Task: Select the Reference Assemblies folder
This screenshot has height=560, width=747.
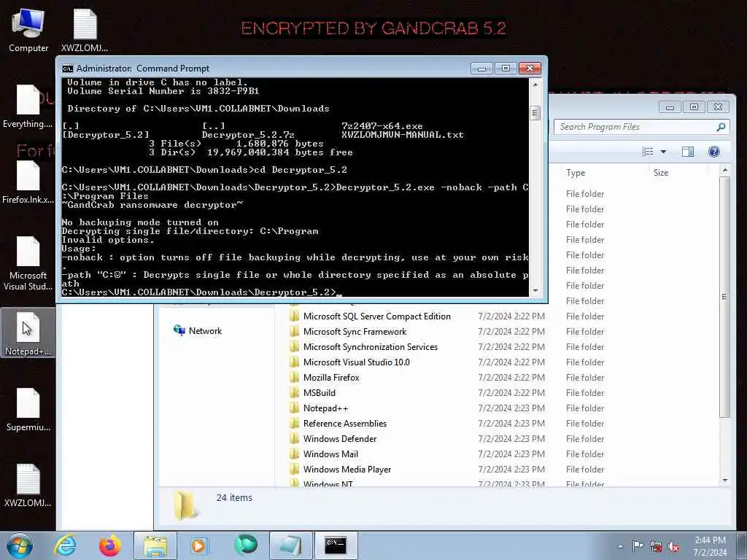Action: pos(345,424)
